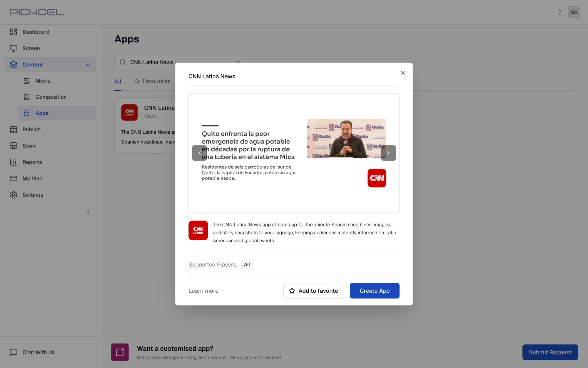588x368 pixels.
Task: Click the magnifier search icon
Action: 123,62
